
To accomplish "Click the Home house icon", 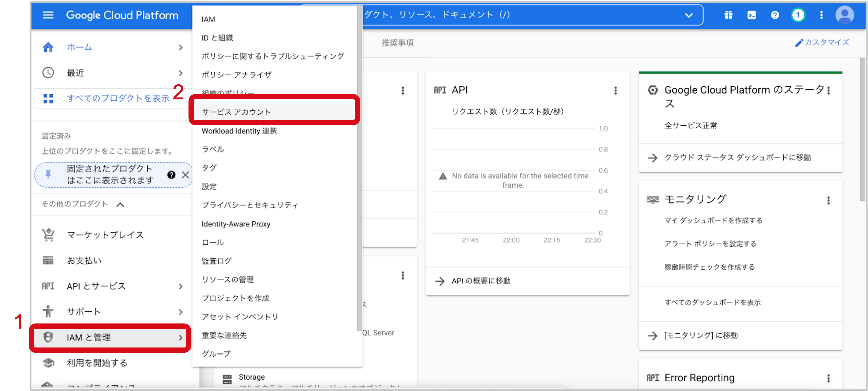I will coord(48,47).
